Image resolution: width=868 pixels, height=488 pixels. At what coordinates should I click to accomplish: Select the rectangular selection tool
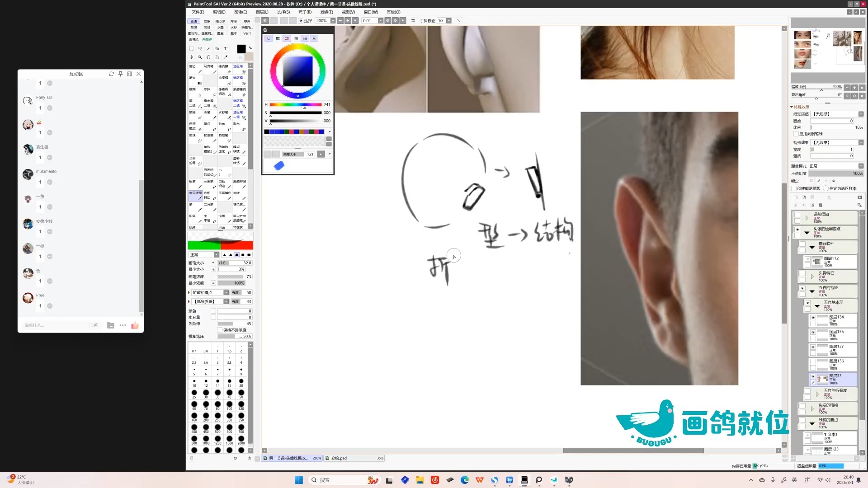click(x=191, y=49)
